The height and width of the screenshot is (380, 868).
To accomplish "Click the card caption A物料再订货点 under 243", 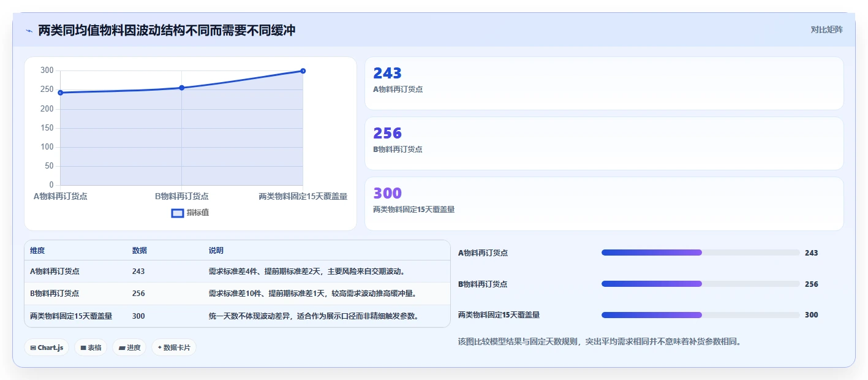I will tap(398, 89).
